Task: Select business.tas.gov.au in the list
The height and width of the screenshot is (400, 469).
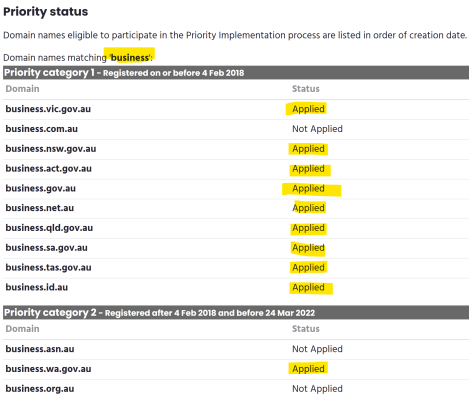Action: coord(48,267)
